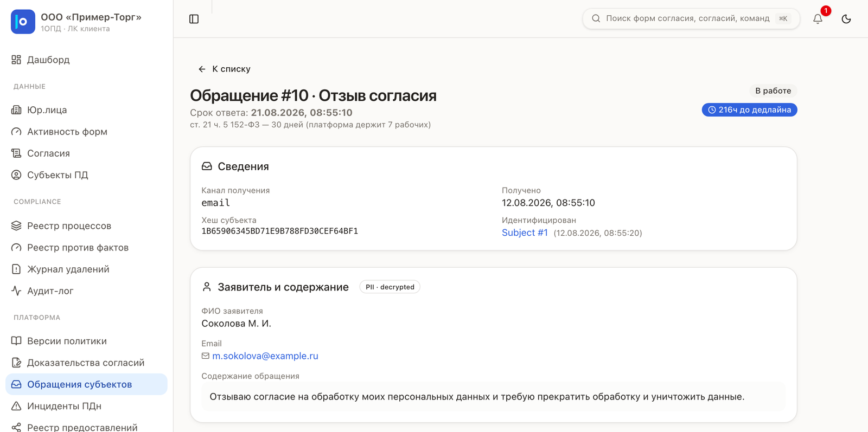Toggle the sidebar panel icon
The width and height of the screenshot is (868, 432).
tap(194, 19)
